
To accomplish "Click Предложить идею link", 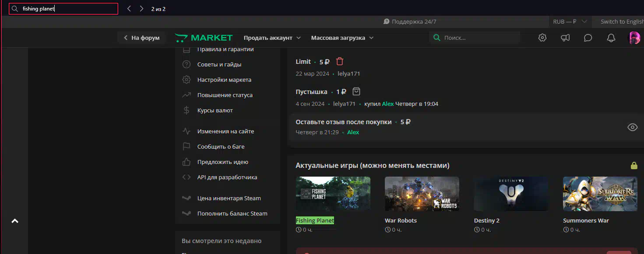I will click(x=223, y=162).
